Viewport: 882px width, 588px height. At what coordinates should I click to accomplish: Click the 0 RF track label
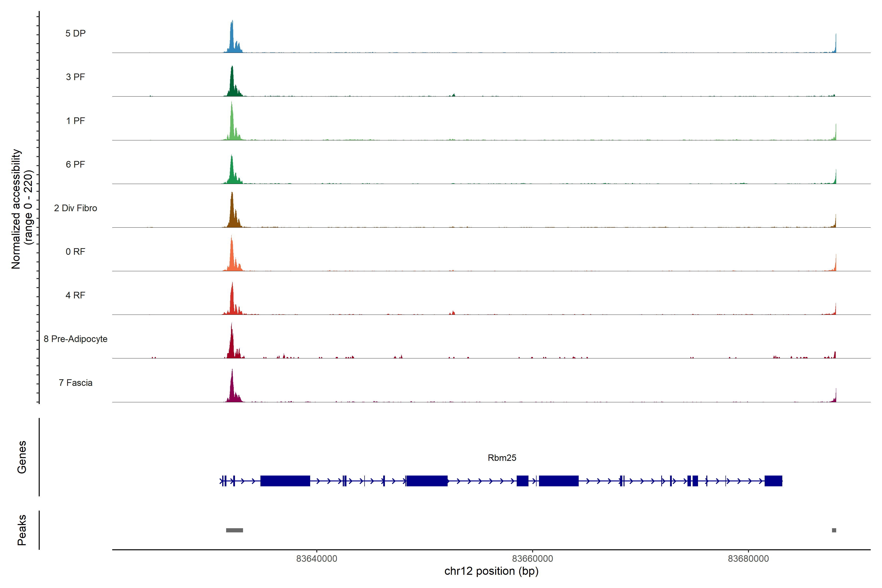coord(75,252)
